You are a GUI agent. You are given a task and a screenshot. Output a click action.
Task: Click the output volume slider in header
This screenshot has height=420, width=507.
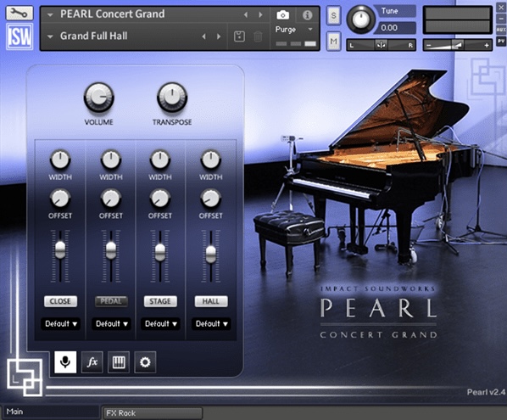click(x=458, y=46)
